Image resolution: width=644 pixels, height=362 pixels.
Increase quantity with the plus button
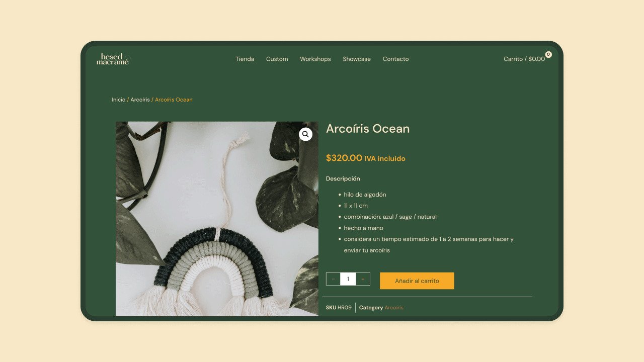[x=363, y=279]
